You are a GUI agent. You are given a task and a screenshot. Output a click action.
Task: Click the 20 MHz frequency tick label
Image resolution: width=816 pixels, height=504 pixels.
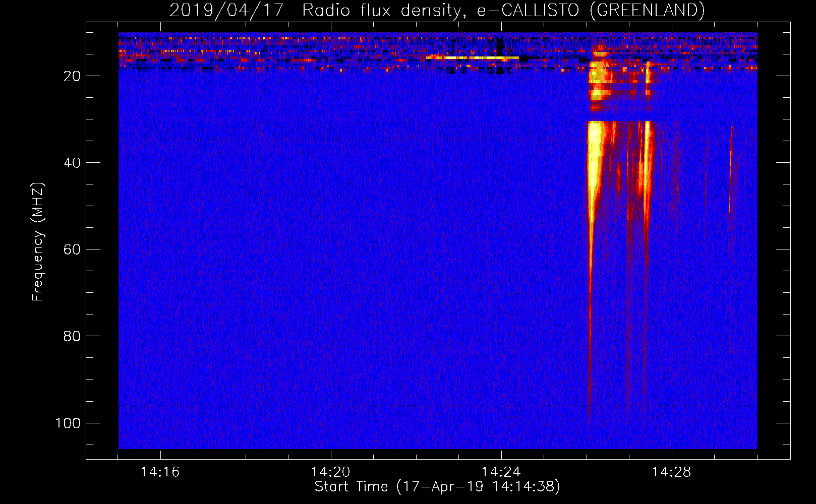pyautogui.click(x=72, y=76)
